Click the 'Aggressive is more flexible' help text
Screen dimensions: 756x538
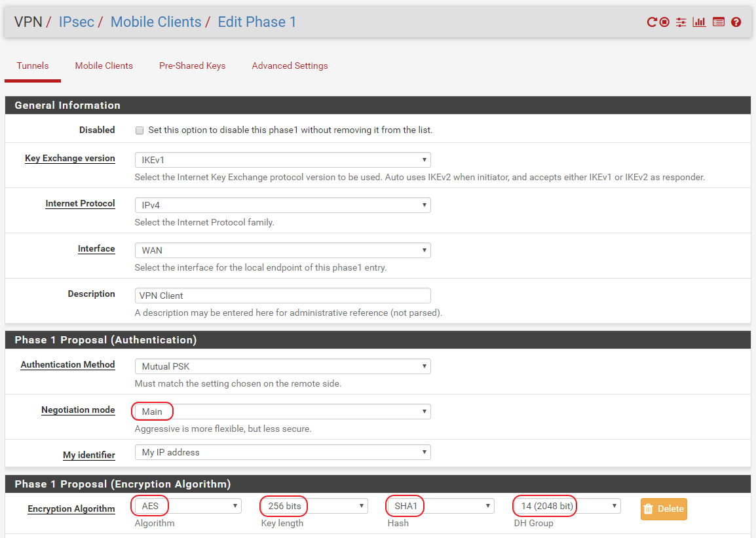point(223,429)
